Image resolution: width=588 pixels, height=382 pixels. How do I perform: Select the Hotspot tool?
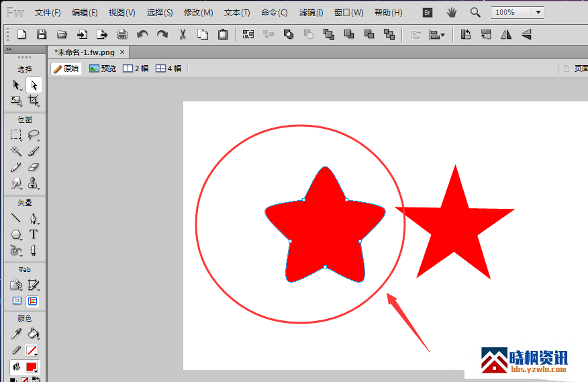[16, 285]
